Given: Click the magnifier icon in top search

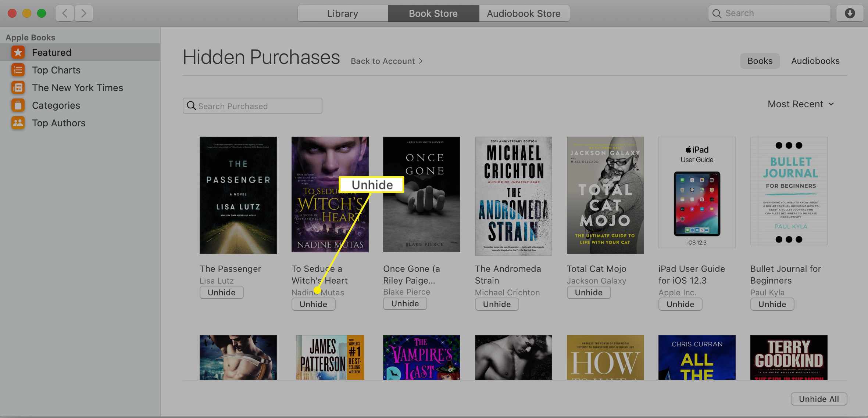Looking at the screenshot, I should point(717,14).
